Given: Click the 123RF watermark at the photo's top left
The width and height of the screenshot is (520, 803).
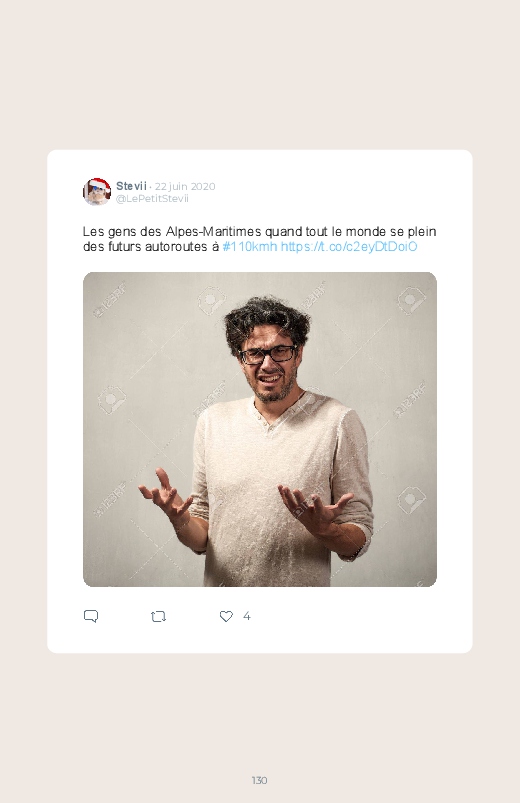Looking at the screenshot, I should pyautogui.click(x=109, y=299).
